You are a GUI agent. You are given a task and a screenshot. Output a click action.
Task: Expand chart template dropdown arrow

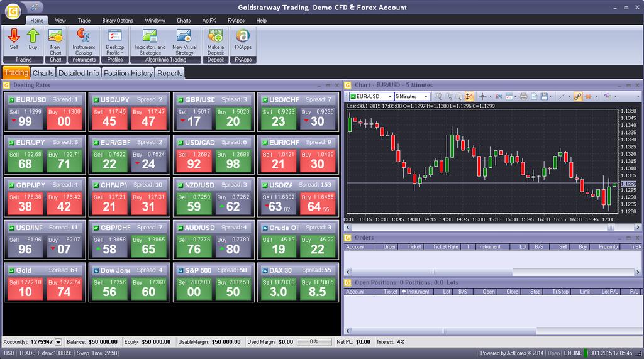point(515,97)
